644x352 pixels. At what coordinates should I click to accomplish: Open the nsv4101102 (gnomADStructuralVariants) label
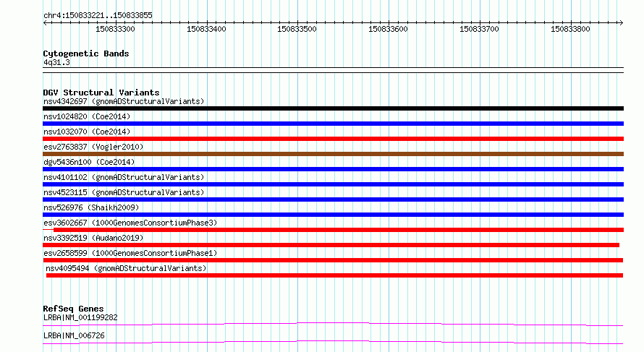[x=124, y=177]
